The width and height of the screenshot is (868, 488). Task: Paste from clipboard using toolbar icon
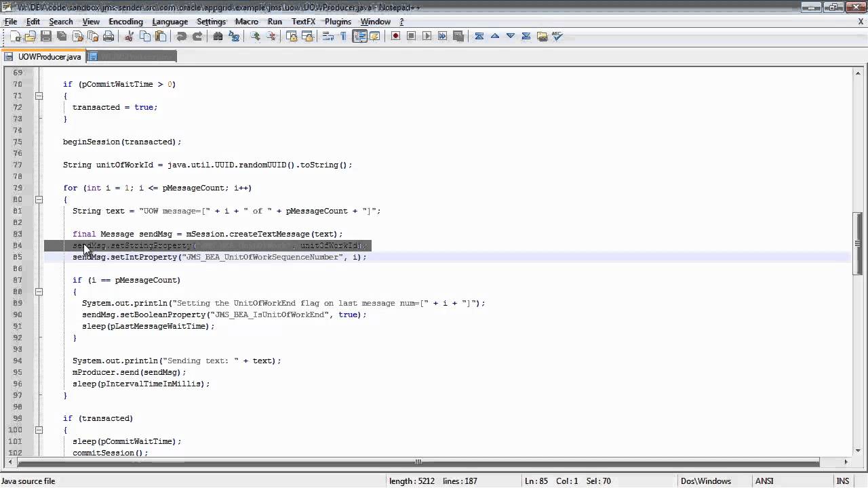tap(161, 36)
